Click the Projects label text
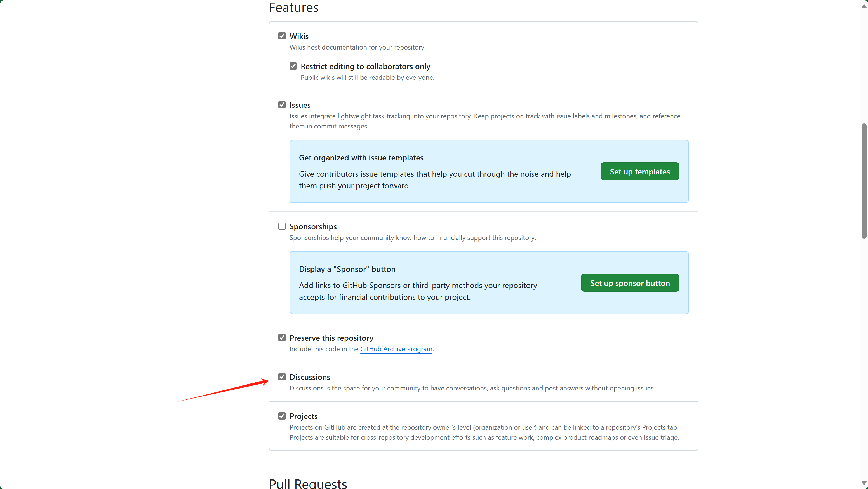The width and height of the screenshot is (868, 489). (x=303, y=416)
